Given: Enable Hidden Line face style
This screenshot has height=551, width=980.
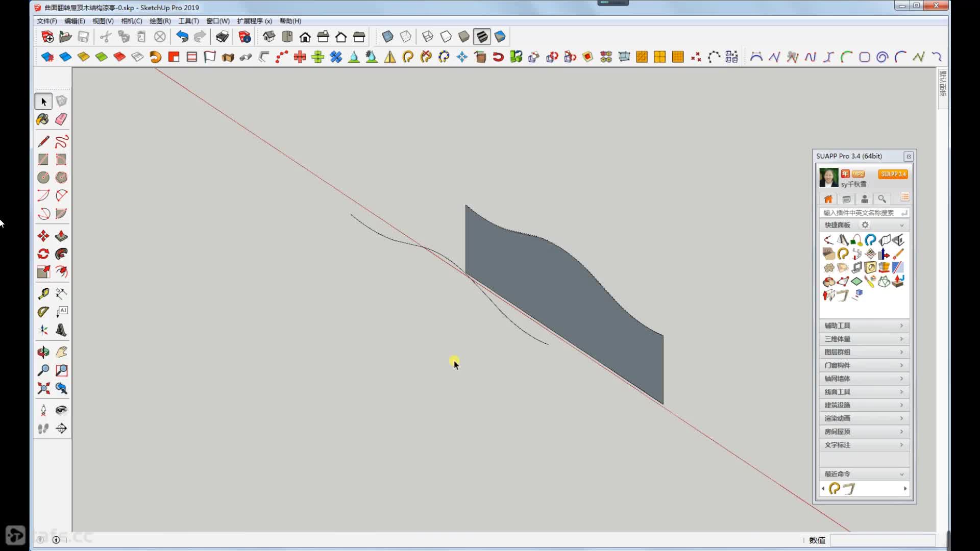Looking at the screenshot, I should pyautogui.click(x=446, y=37).
